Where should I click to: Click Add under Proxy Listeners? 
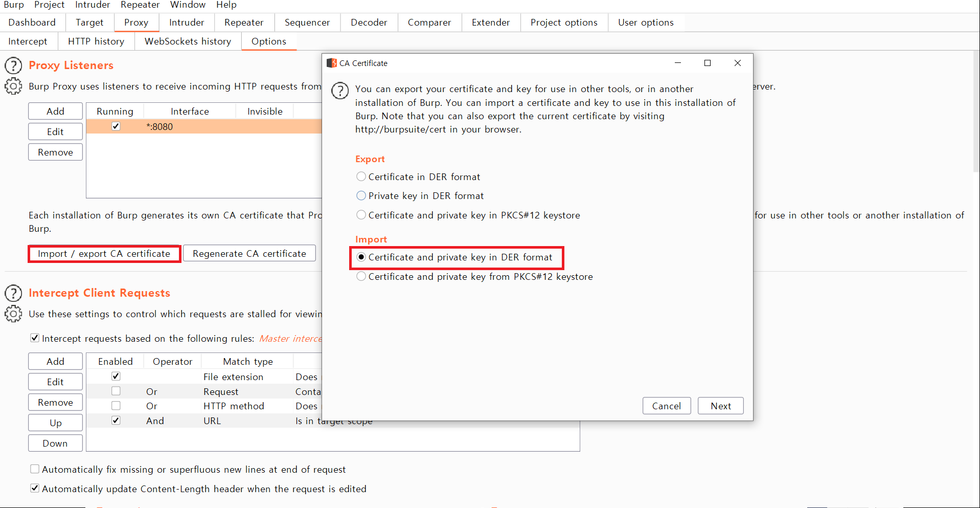click(55, 111)
